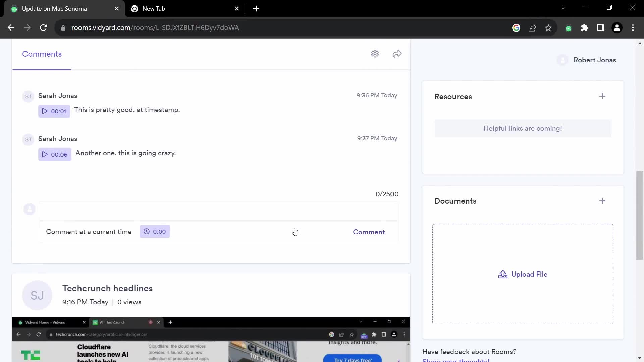This screenshot has width=644, height=362.
Task: Bookmark this page with star icon
Action: pyautogui.click(x=548, y=28)
